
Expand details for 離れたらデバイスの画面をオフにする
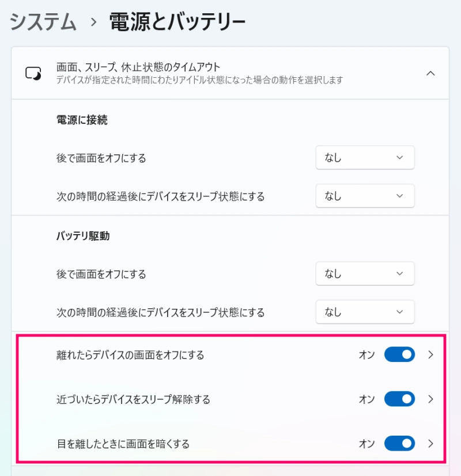430,354
